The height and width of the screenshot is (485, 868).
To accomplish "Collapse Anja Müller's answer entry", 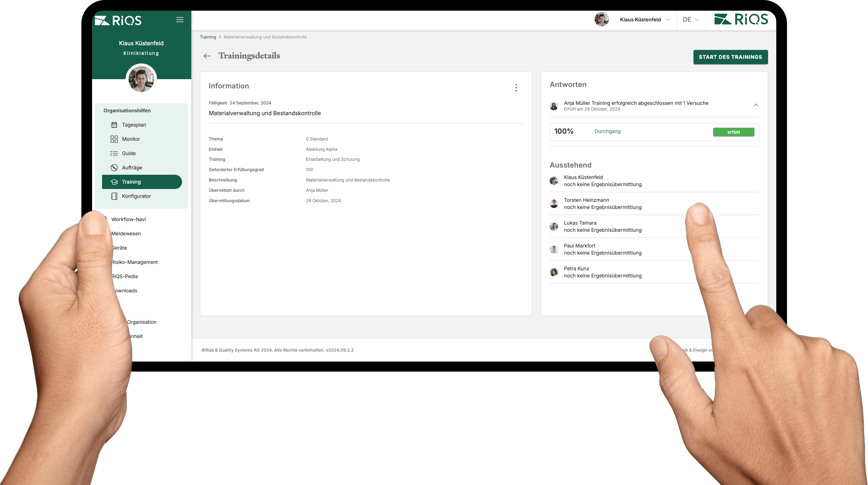I will tap(756, 105).
